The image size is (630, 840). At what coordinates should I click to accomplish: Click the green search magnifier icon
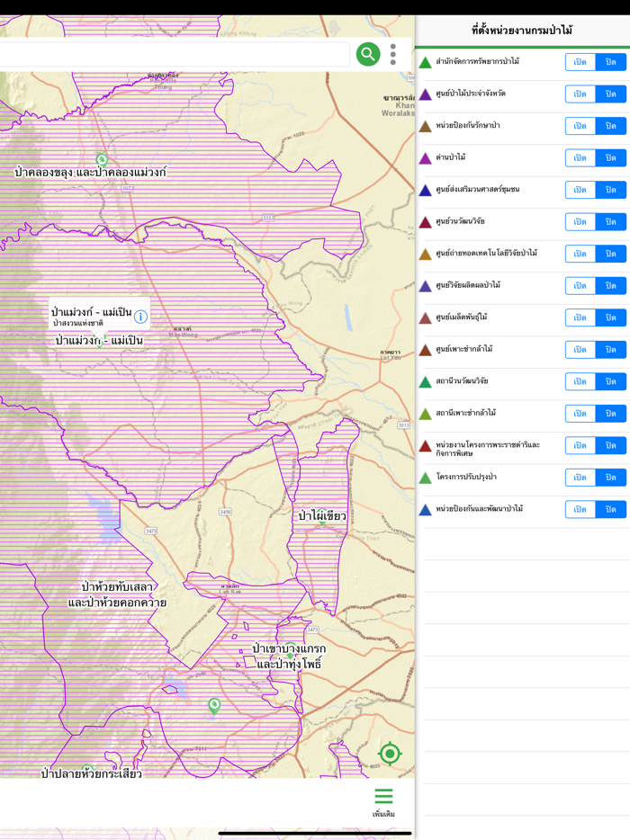click(x=367, y=54)
